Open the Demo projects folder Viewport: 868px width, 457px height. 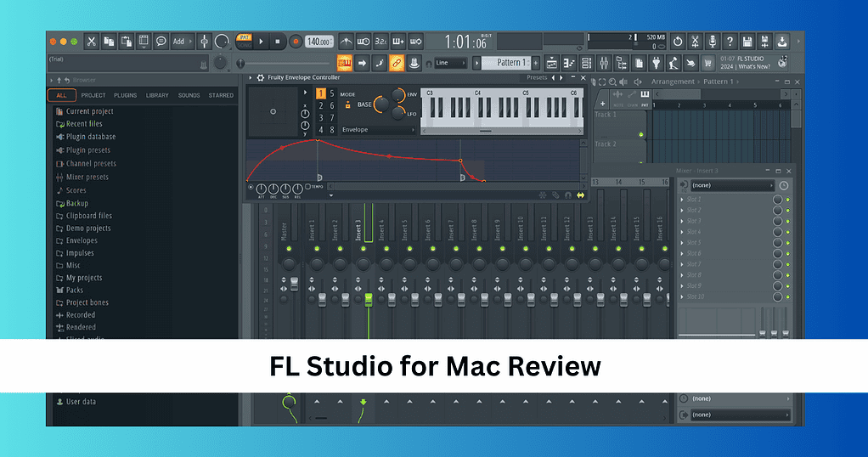click(x=88, y=228)
